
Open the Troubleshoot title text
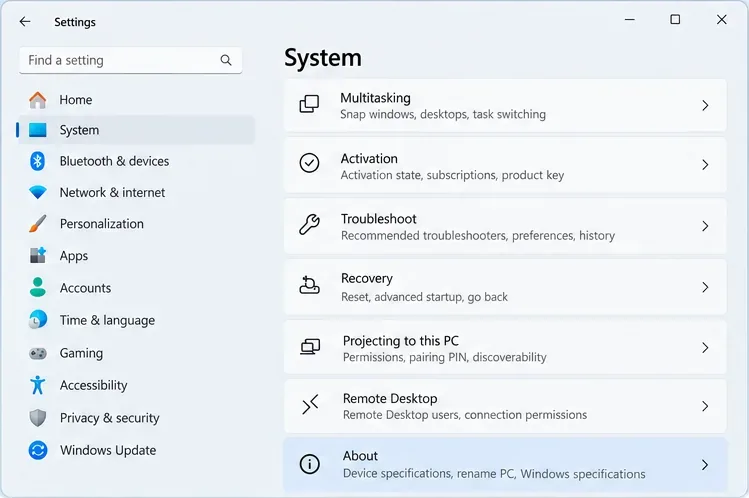click(x=378, y=219)
